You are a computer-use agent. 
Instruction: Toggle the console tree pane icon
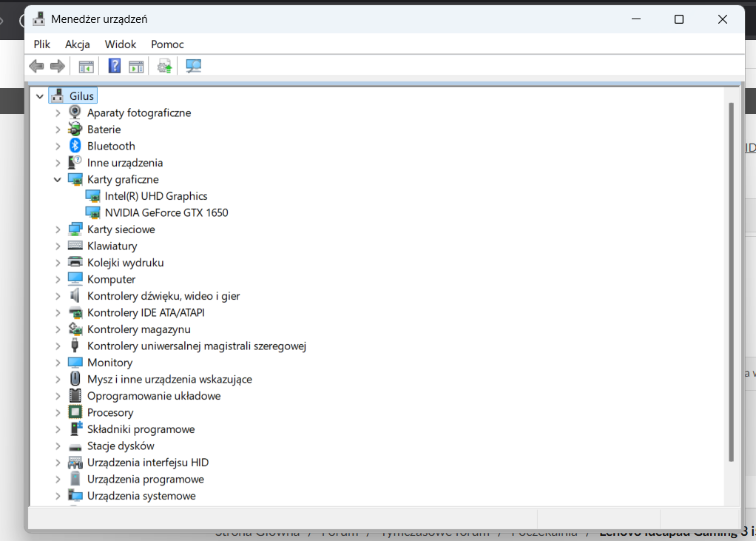pos(87,67)
